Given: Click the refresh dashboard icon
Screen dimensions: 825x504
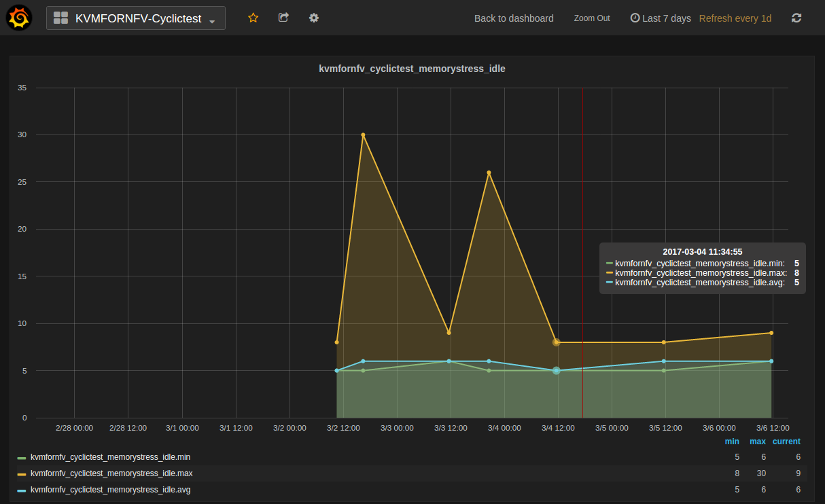Looking at the screenshot, I should [x=796, y=18].
